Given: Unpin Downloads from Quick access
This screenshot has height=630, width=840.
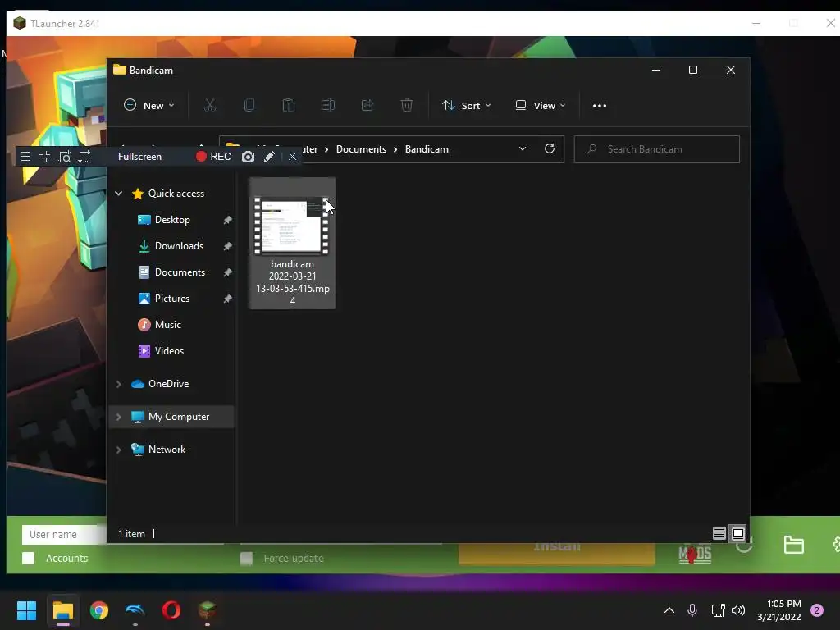Looking at the screenshot, I should [x=228, y=246].
